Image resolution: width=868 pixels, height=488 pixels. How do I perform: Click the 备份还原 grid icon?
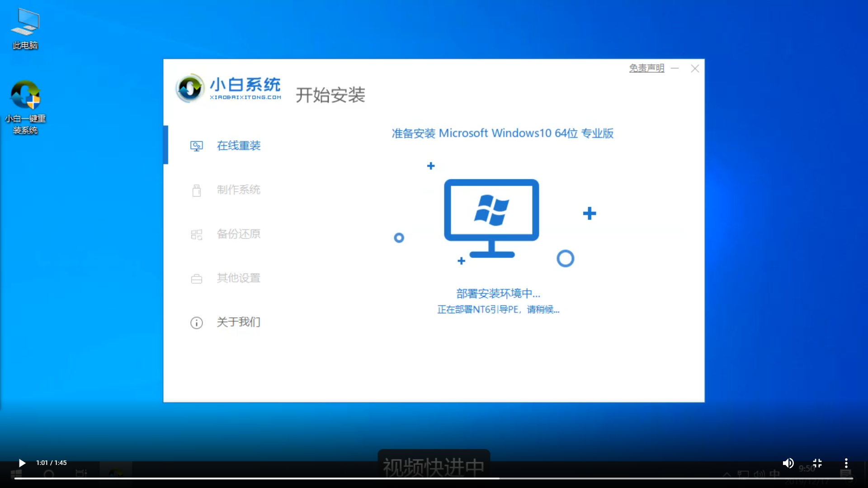pyautogui.click(x=196, y=234)
